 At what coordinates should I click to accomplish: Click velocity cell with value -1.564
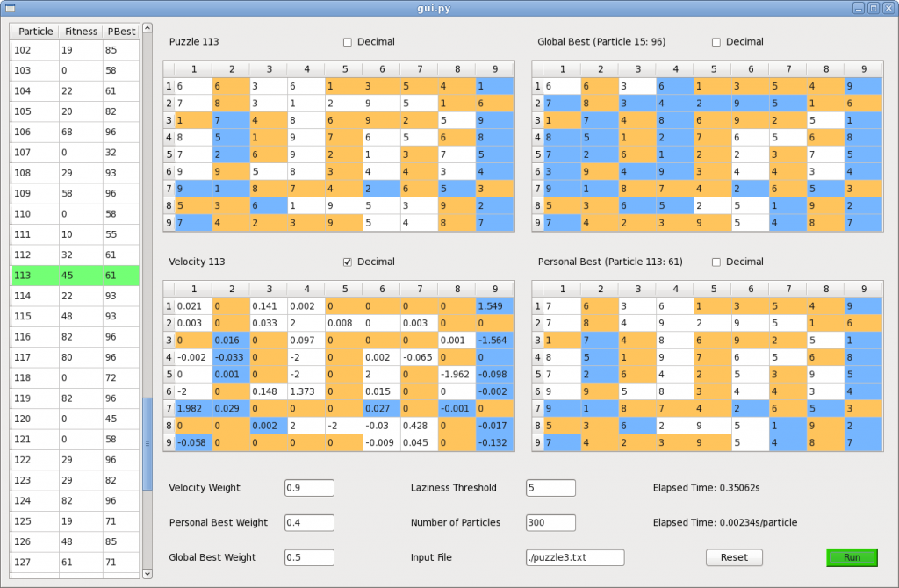point(495,341)
